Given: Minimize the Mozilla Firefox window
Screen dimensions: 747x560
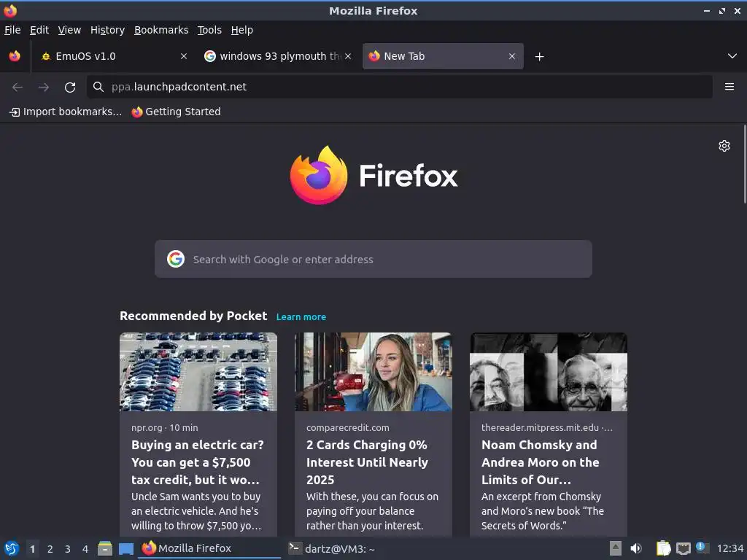Looking at the screenshot, I should (x=706, y=10).
